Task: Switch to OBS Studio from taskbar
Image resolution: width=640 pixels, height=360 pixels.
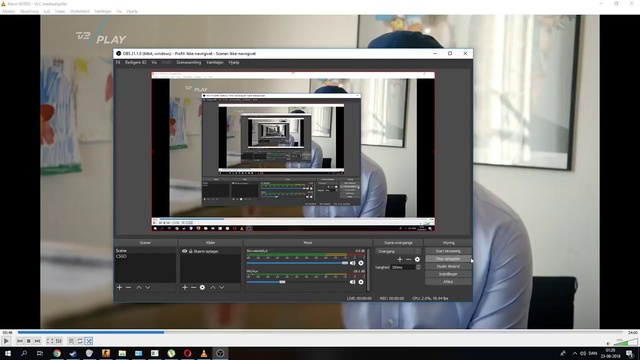Action: point(220,353)
